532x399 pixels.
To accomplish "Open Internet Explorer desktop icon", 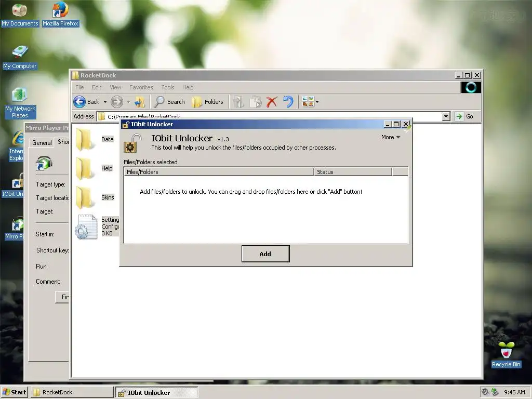I will [17, 146].
